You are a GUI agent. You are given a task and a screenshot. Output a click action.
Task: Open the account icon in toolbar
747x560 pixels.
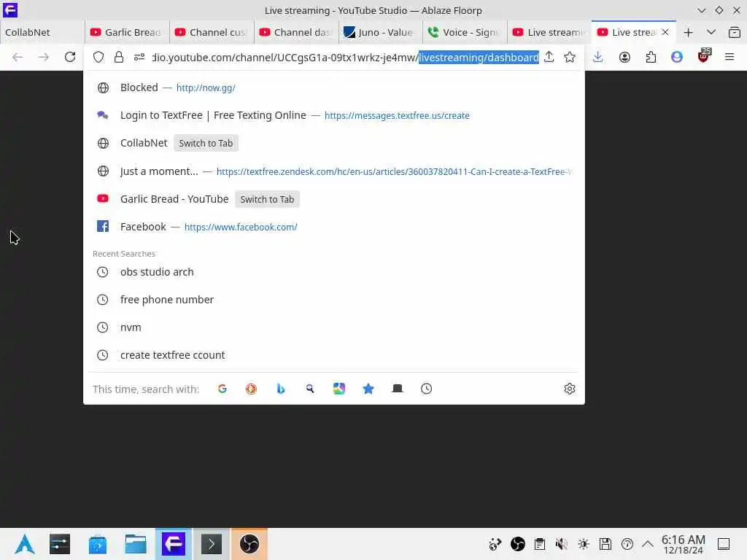click(x=624, y=57)
